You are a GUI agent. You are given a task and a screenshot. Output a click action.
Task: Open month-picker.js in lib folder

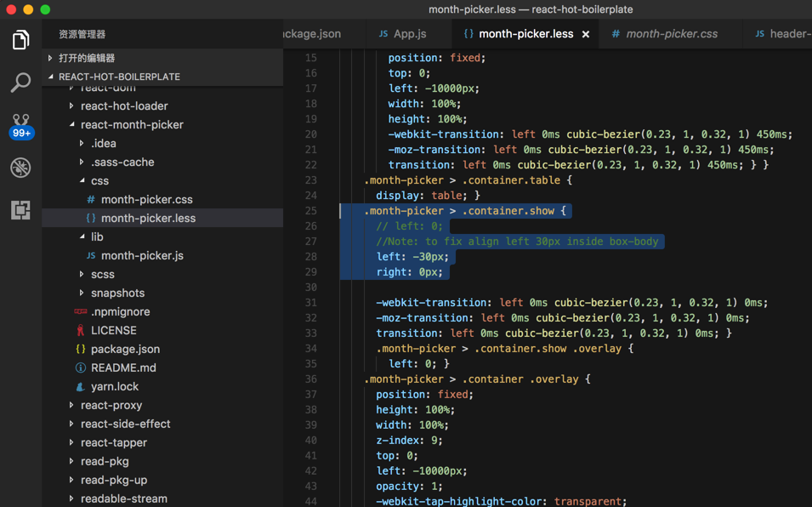(x=141, y=255)
